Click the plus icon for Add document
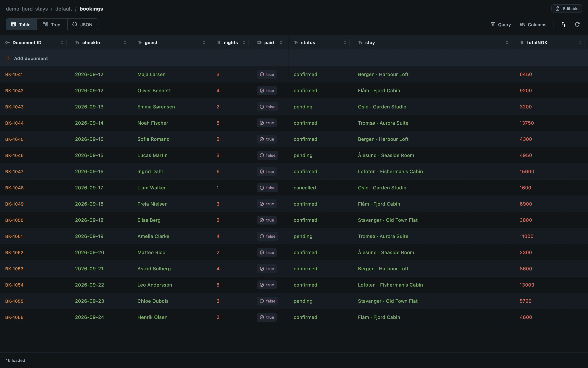 (x=8, y=58)
